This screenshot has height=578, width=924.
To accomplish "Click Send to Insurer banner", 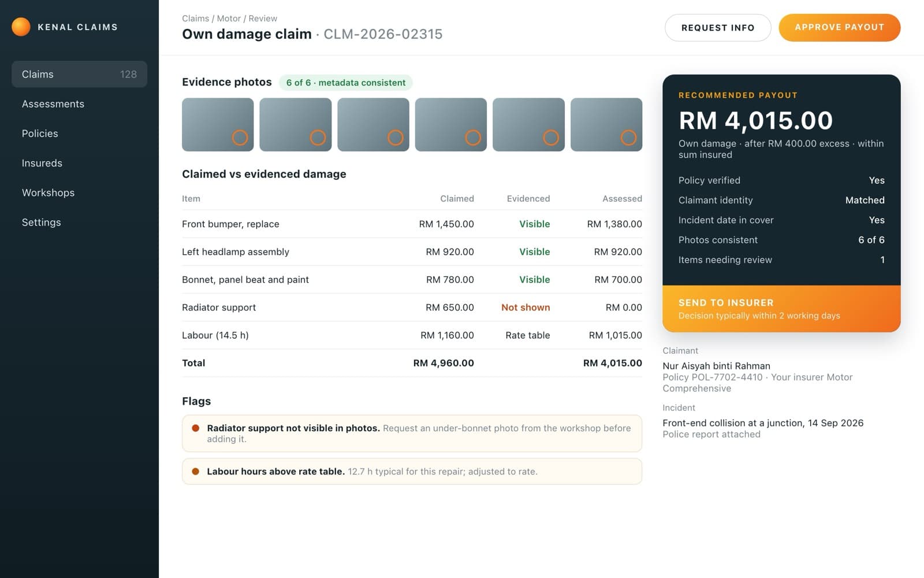I will point(781,309).
